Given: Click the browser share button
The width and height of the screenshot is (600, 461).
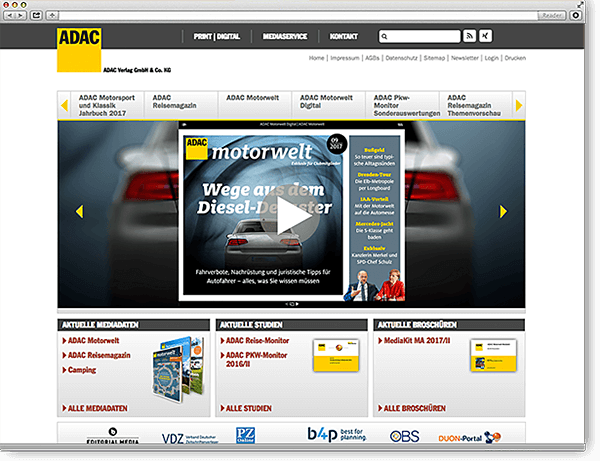Looking at the screenshot, I should click(36, 15).
